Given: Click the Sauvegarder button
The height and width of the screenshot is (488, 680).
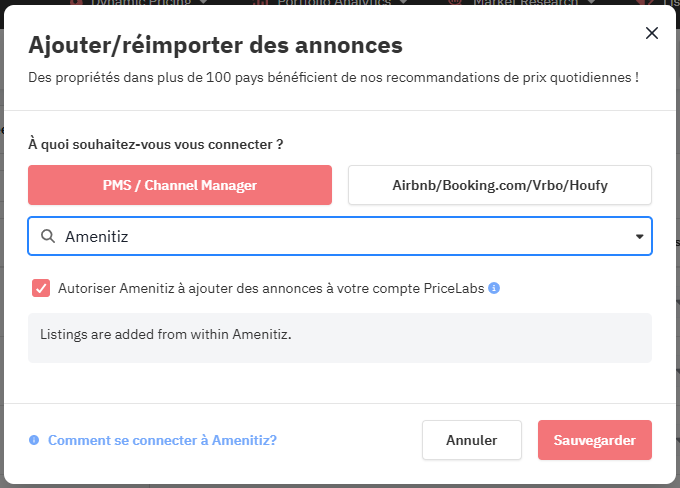Looking at the screenshot, I should pos(595,440).
